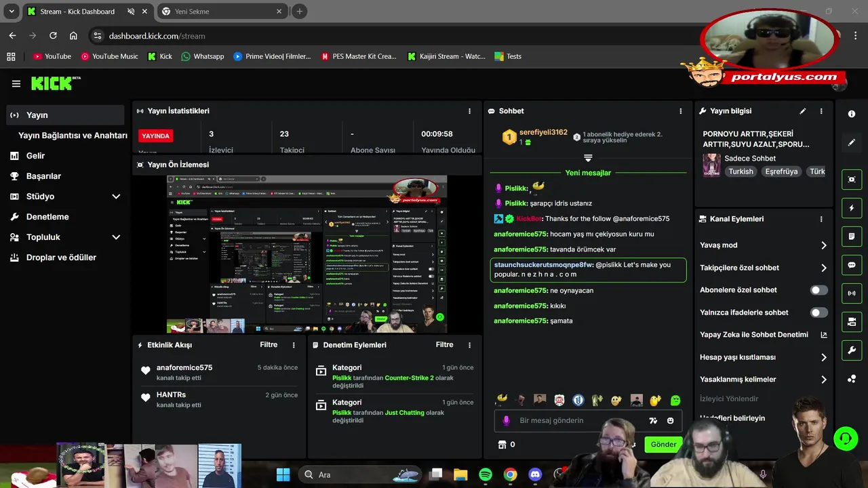Click the browser address bar URL
Viewport: 868px width, 488px height.
coord(157,36)
